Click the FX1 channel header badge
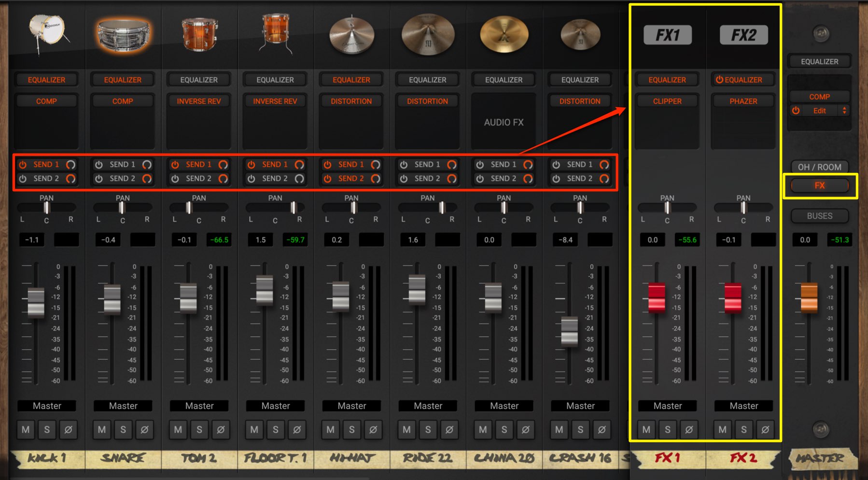 click(668, 35)
